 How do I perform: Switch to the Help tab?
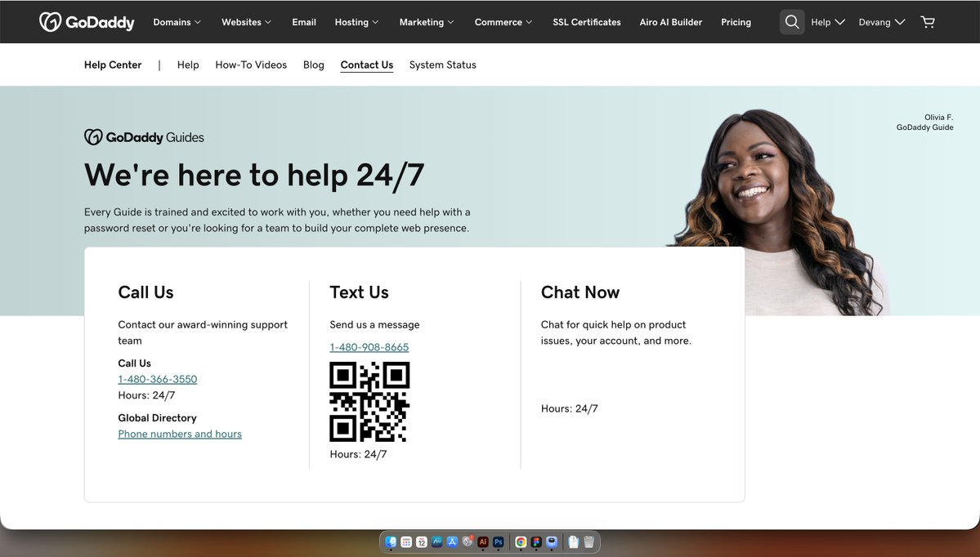click(x=187, y=65)
